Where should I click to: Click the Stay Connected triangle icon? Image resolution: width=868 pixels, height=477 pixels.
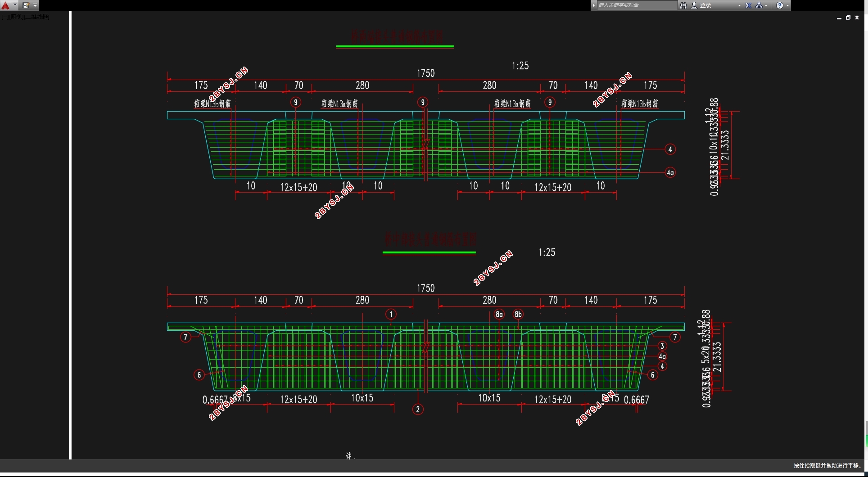[759, 5]
